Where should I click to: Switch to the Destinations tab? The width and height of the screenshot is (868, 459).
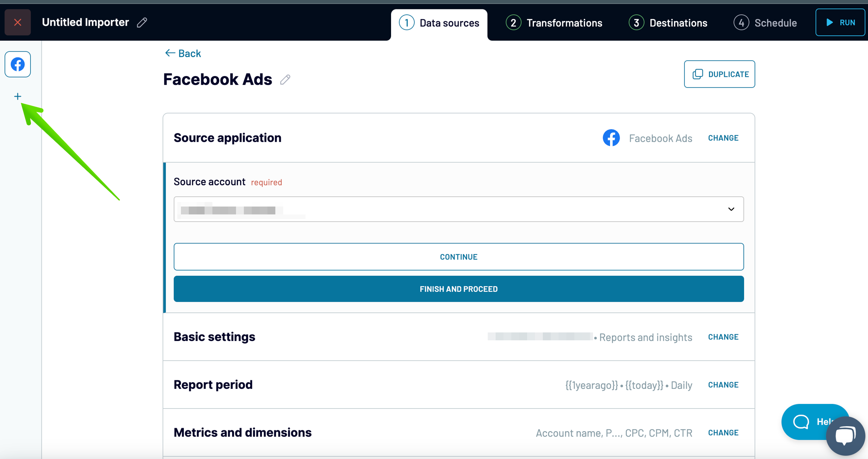668,23
